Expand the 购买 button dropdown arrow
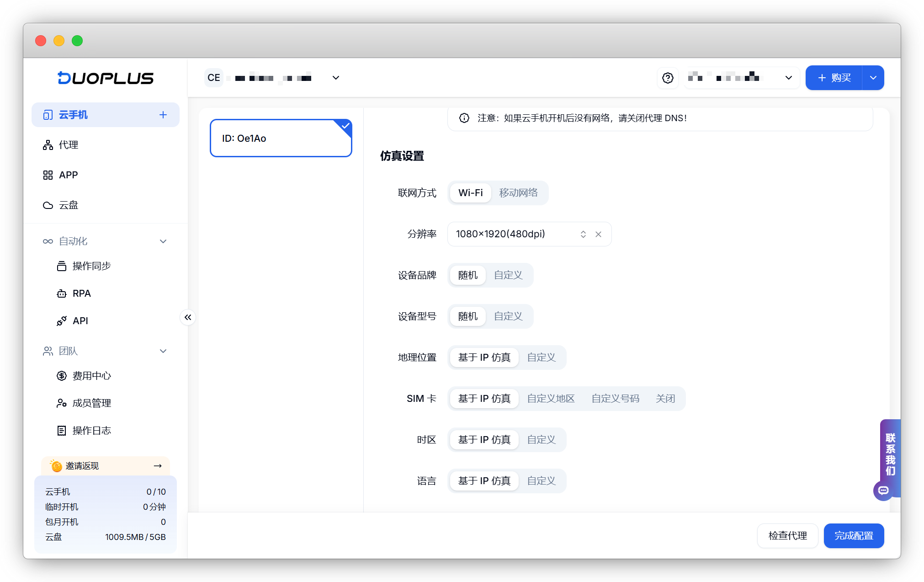 click(x=873, y=78)
